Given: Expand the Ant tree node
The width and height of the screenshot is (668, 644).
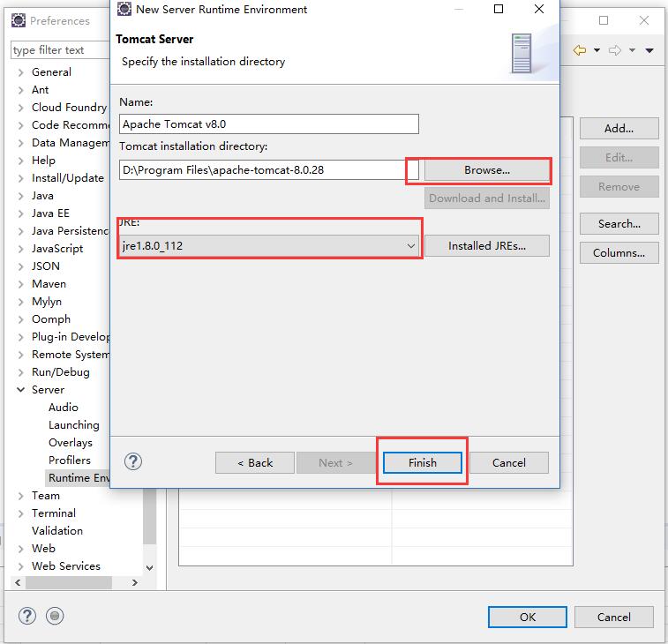Looking at the screenshot, I should [20, 90].
